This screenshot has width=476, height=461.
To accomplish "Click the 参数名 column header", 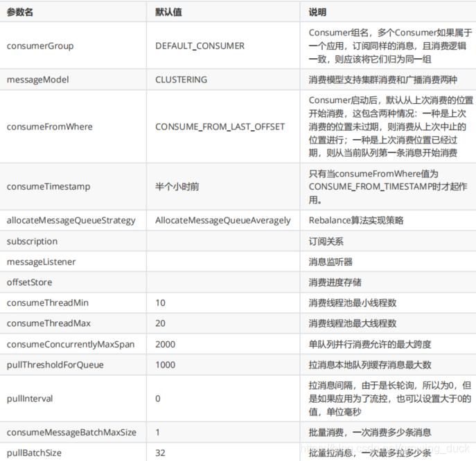I will click(x=20, y=12).
